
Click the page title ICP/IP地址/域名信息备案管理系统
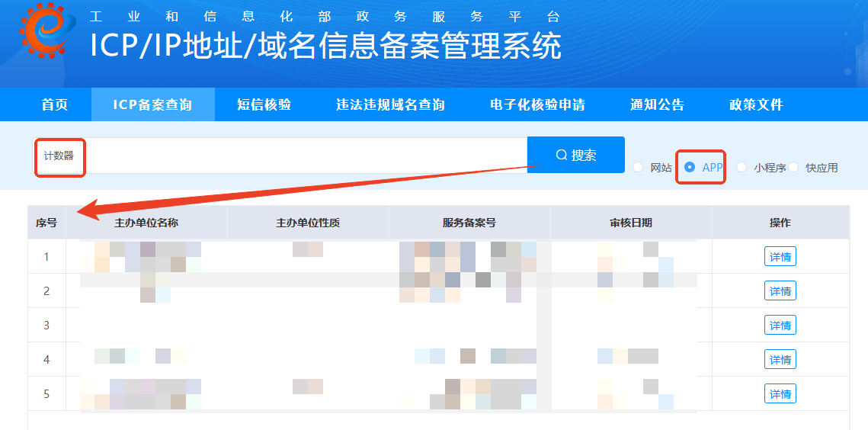coord(326,46)
